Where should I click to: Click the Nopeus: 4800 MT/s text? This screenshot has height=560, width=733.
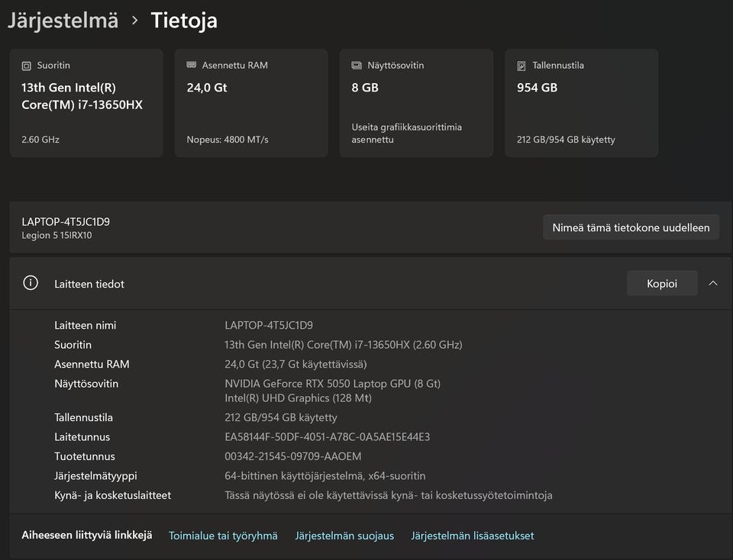(228, 140)
